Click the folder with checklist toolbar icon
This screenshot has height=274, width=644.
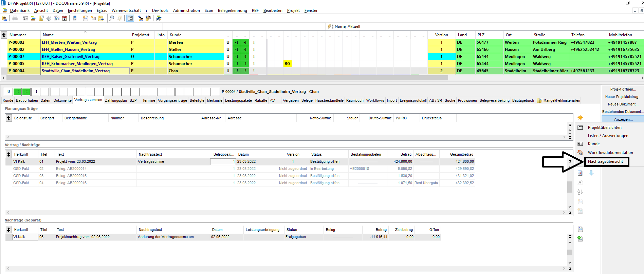[x=41, y=18]
